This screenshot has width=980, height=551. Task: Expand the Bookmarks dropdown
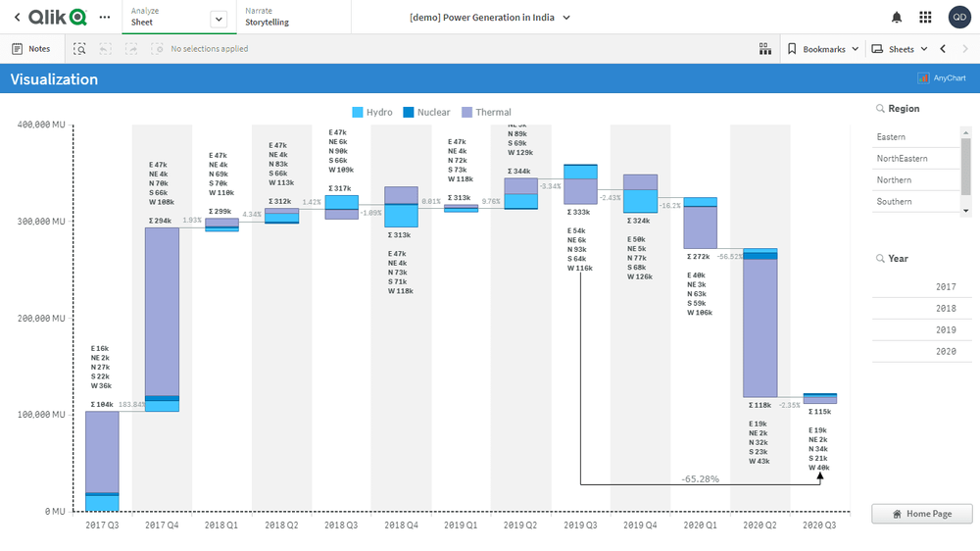(x=823, y=49)
